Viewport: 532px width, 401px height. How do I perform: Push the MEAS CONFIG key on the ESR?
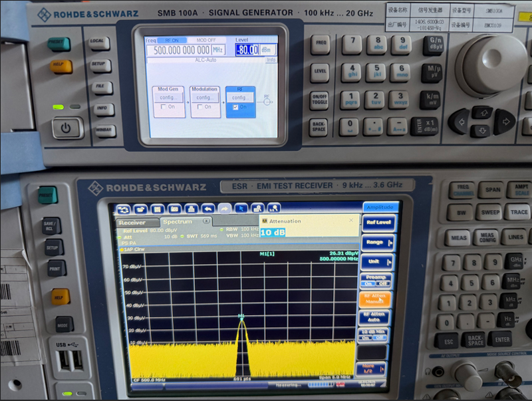pyautogui.click(x=487, y=237)
